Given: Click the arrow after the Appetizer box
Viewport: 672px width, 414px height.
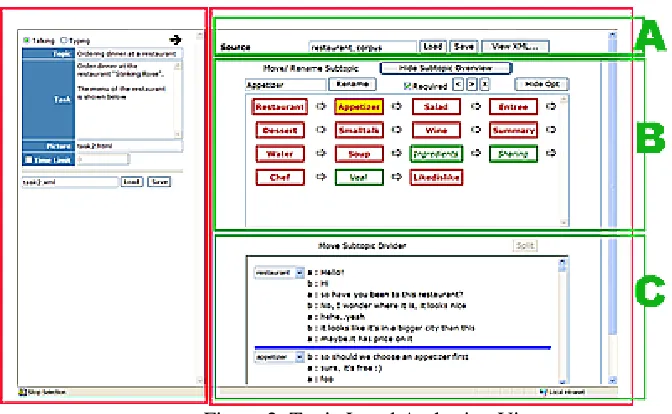Looking at the screenshot, I should click(397, 106).
